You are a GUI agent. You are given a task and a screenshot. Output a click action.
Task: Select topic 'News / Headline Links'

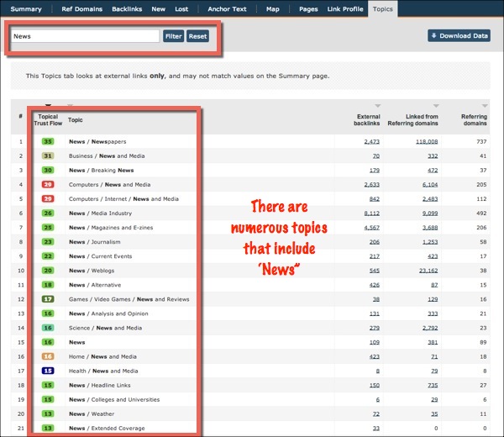coord(100,385)
